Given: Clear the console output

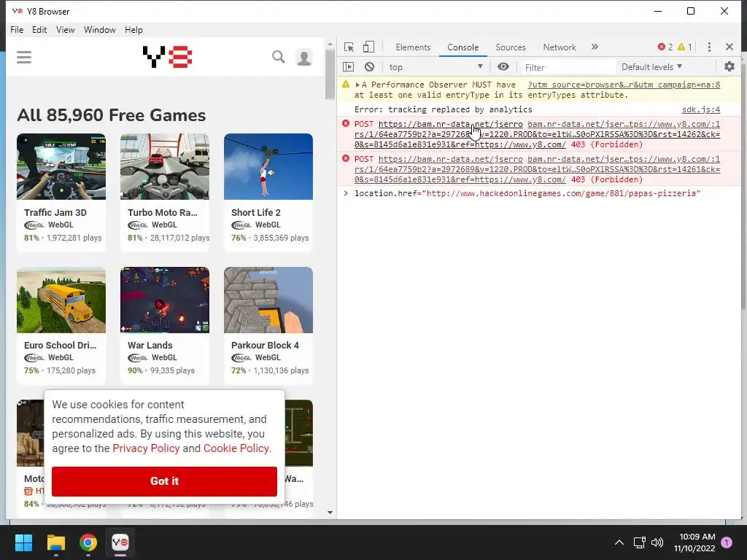Looking at the screenshot, I should [369, 66].
